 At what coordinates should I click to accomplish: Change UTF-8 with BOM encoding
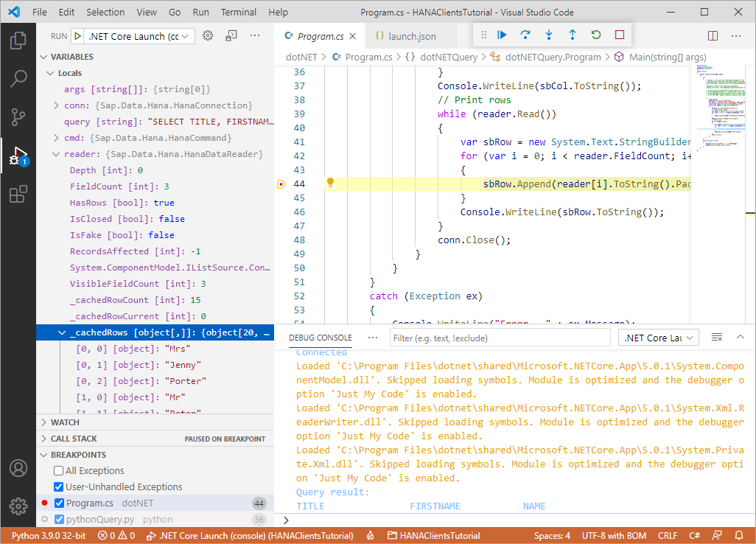(614, 535)
